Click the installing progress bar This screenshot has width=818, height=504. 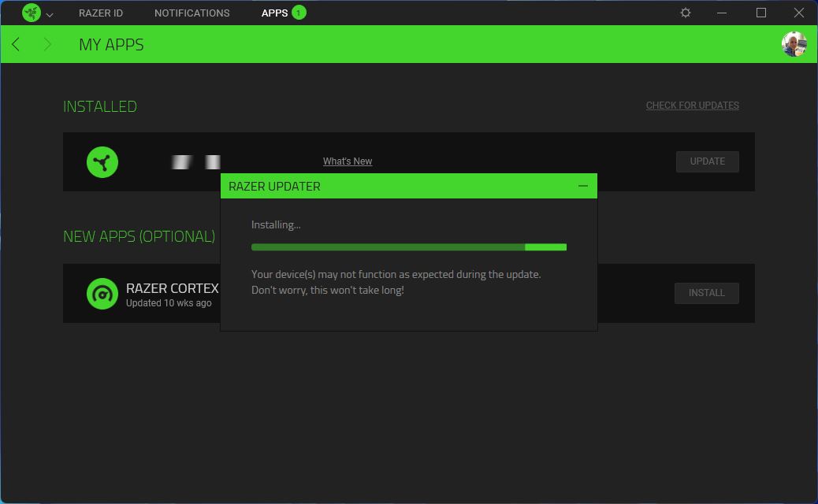[408, 247]
